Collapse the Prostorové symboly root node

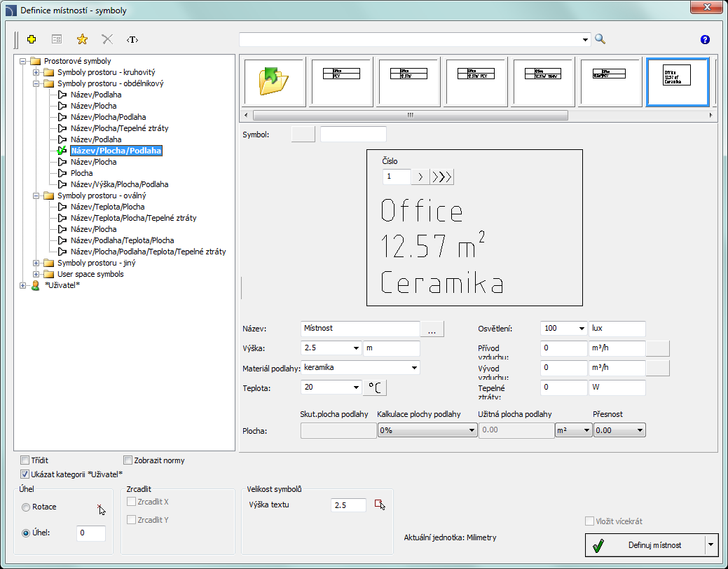coord(22,61)
